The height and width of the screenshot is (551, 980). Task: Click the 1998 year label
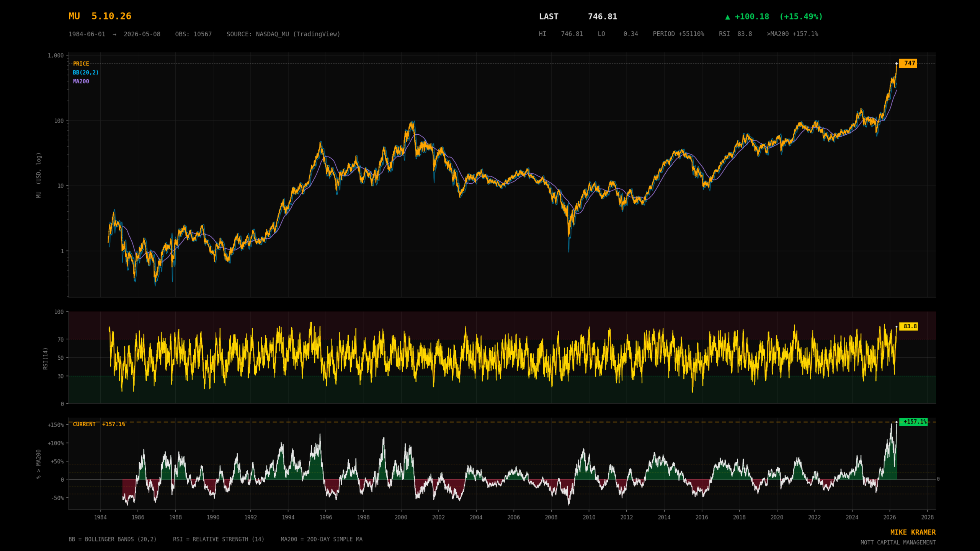click(x=363, y=517)
